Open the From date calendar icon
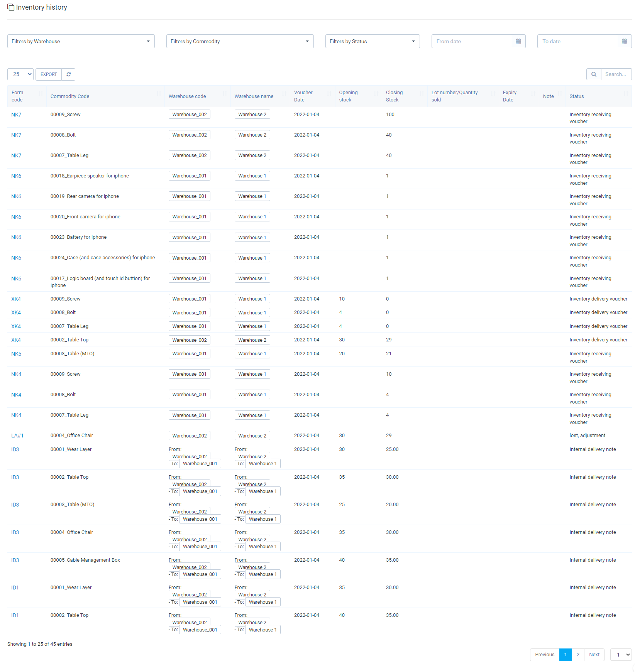Image resolution: width=635 pixels, height=672 pixels. pos(518,41)
